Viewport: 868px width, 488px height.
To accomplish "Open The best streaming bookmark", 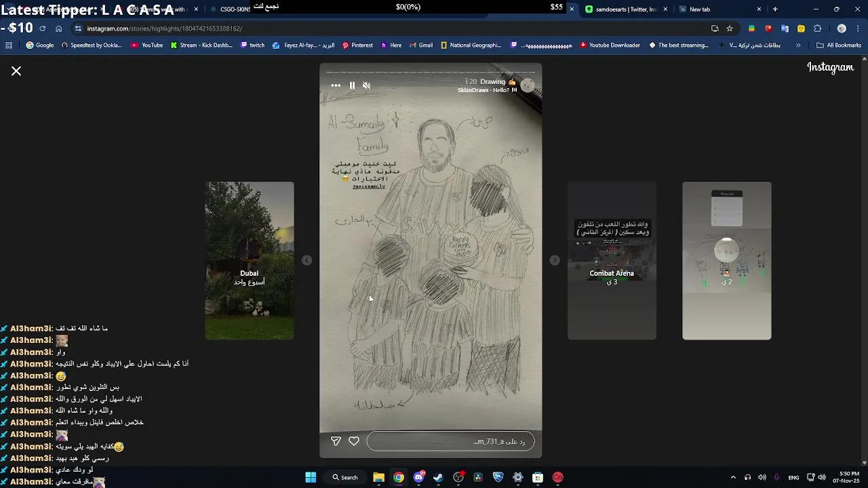I will [x=679, y=45].
